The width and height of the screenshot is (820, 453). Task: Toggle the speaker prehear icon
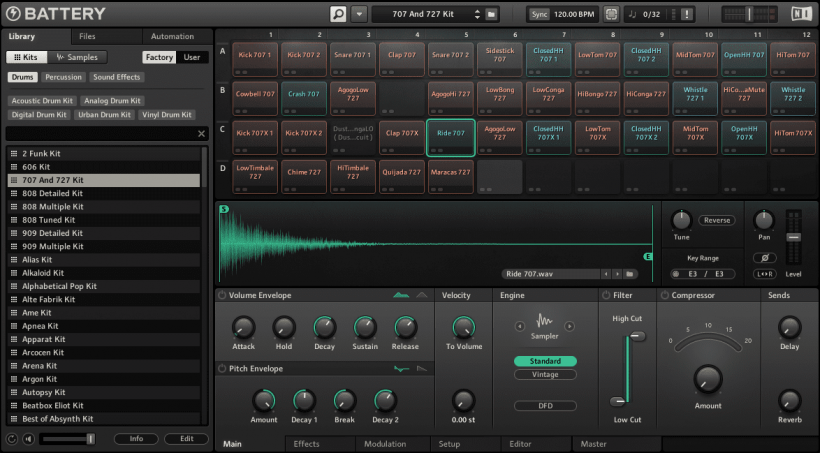[29, 439]
